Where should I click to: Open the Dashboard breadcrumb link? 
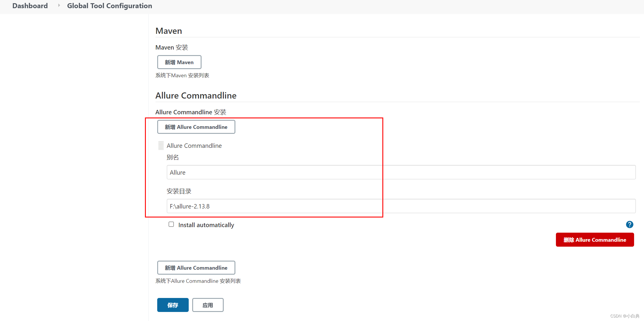click(x=30, y=6)
